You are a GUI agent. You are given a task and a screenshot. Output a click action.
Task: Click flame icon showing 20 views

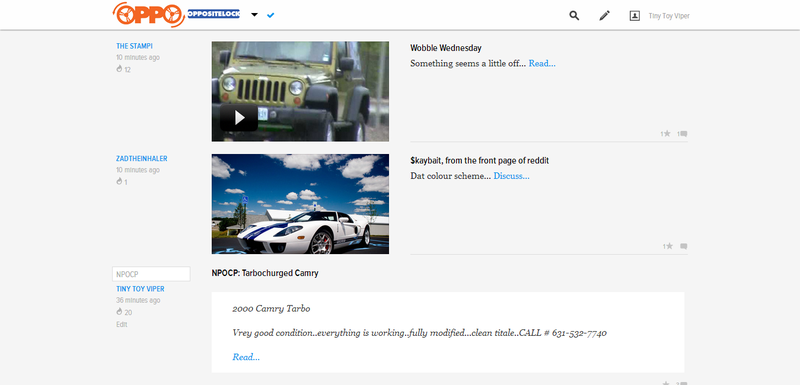click(119, 312)
